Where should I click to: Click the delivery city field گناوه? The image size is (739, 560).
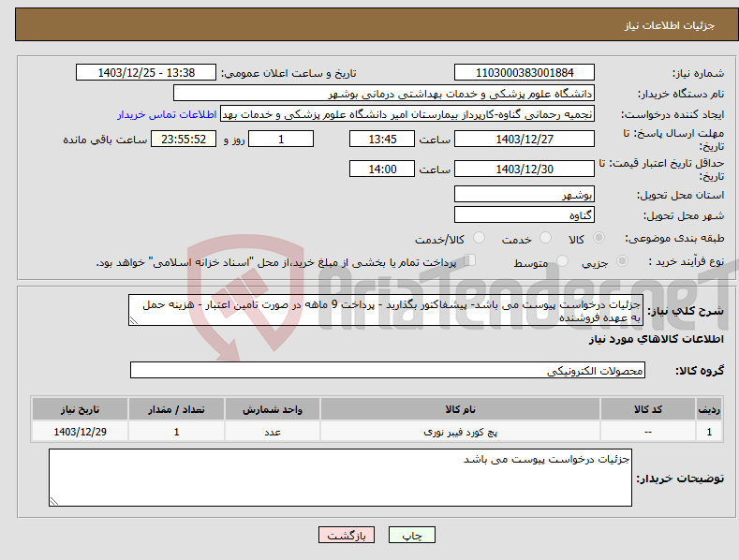tap(525, 215)
